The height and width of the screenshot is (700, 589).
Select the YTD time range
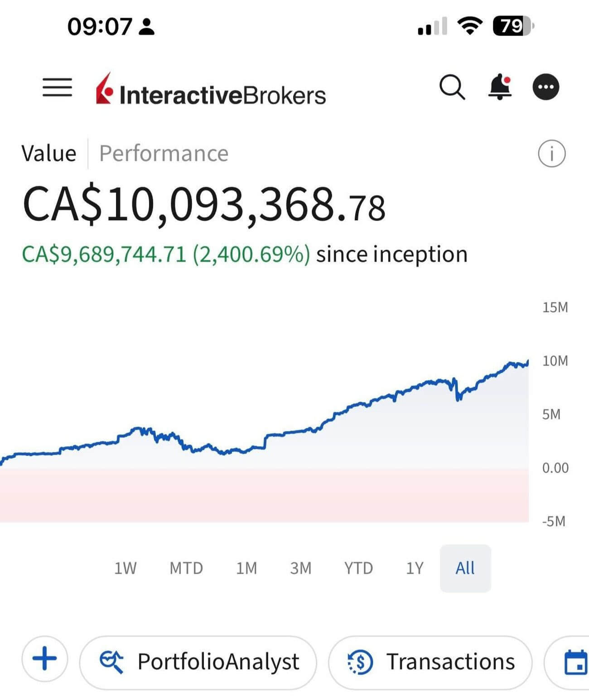pos(358,568)
